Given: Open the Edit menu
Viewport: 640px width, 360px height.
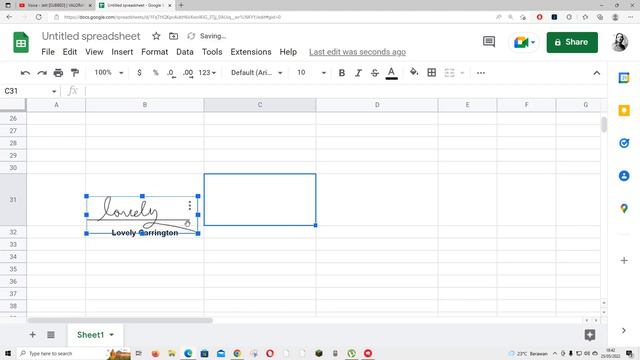Looking at the screenshot, I should [x=70, y=52].
